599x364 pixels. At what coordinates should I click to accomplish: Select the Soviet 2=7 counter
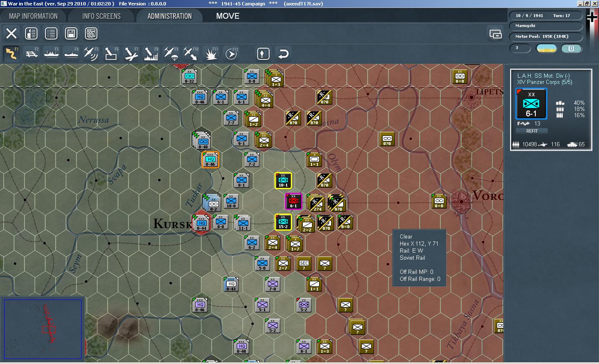pos(283,264)
